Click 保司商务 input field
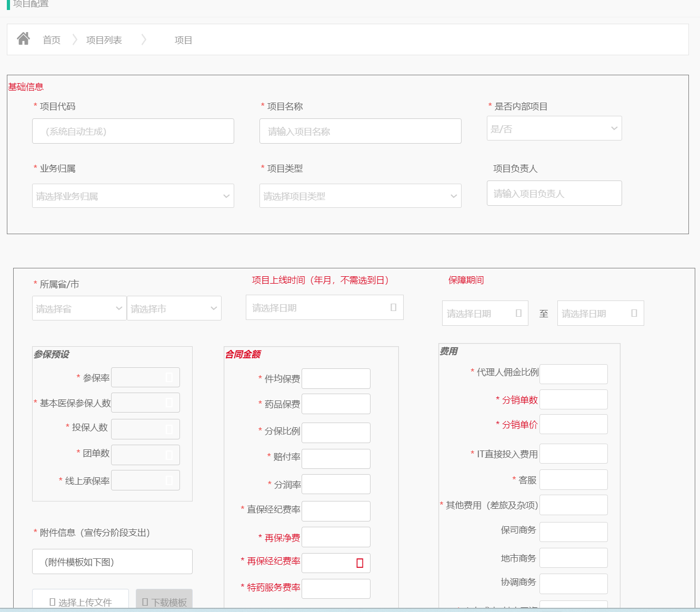This screenshot has width=700, height=612. point(574,532)
